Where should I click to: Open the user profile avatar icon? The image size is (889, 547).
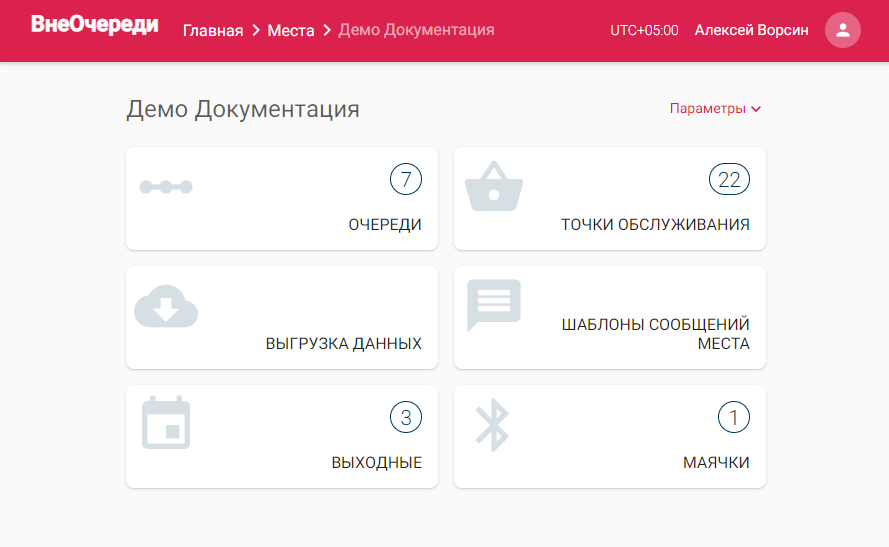coord(843,30)
